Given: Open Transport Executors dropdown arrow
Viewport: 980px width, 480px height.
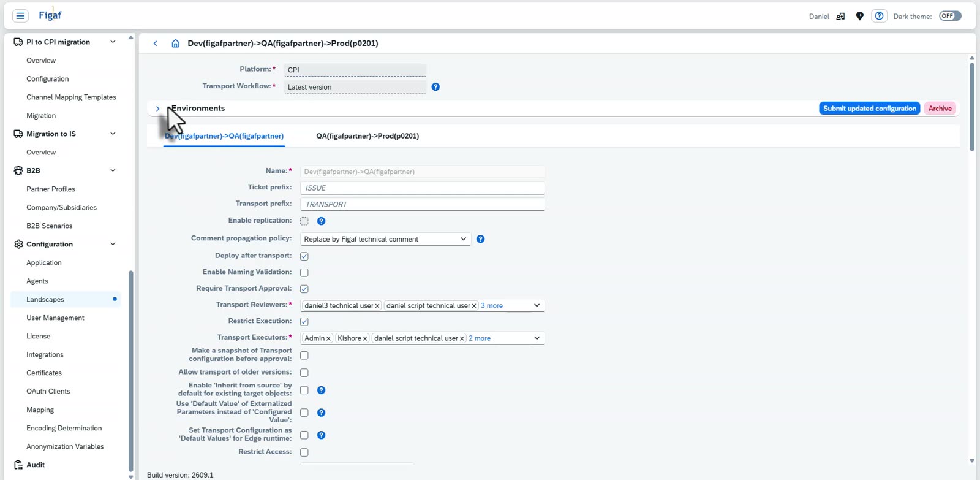Looking at the screenshot, I should tap(537, 338).
